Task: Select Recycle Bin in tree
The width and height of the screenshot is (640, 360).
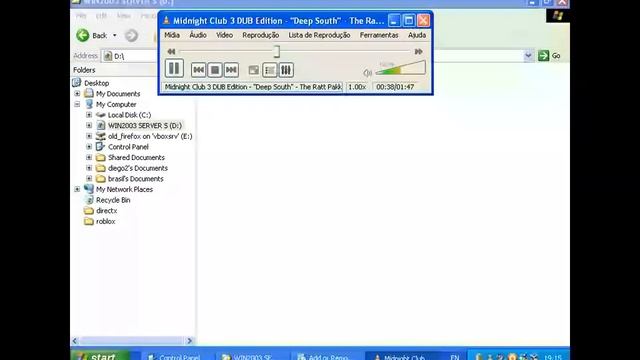Action: point(113,200)
